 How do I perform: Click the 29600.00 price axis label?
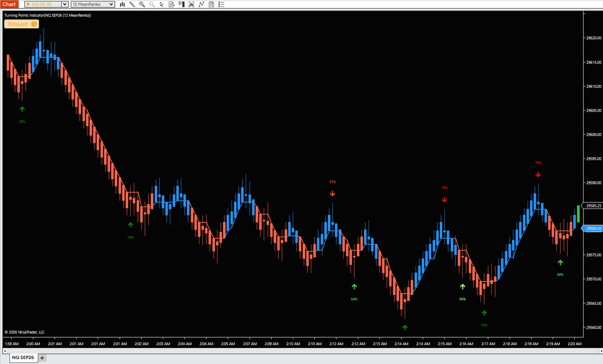[x=594, y=135]
